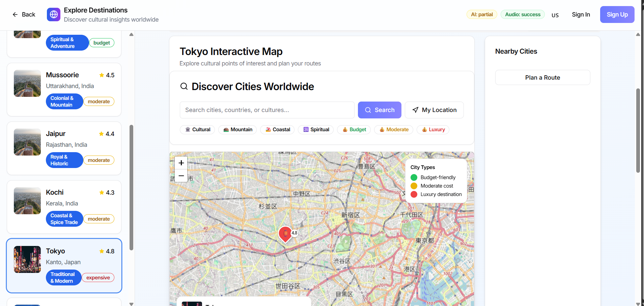Click the Sign Up button

(x=617, y=15)
